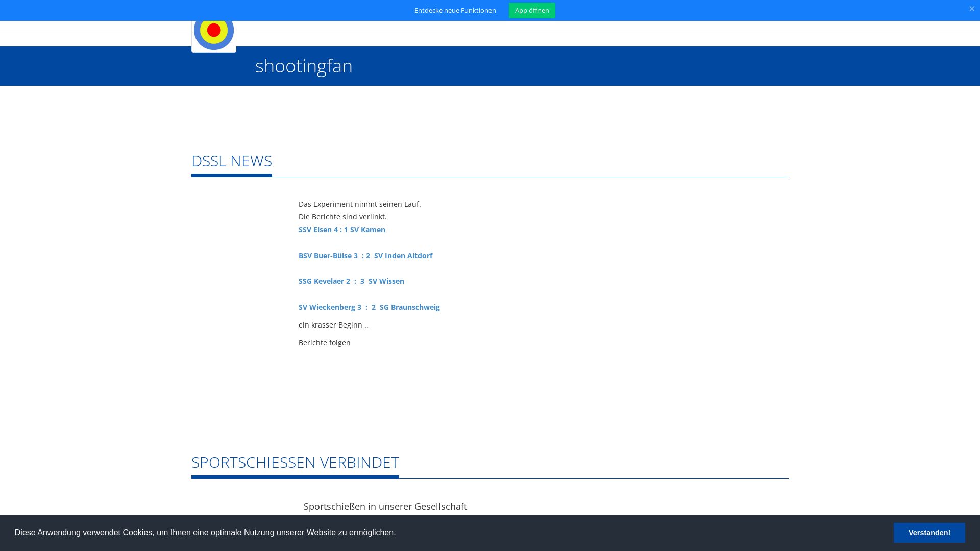Open the SSV Elsen 4 : 1 SV Kamen report
The image size is (980, 551).
(x=342, y=230)
